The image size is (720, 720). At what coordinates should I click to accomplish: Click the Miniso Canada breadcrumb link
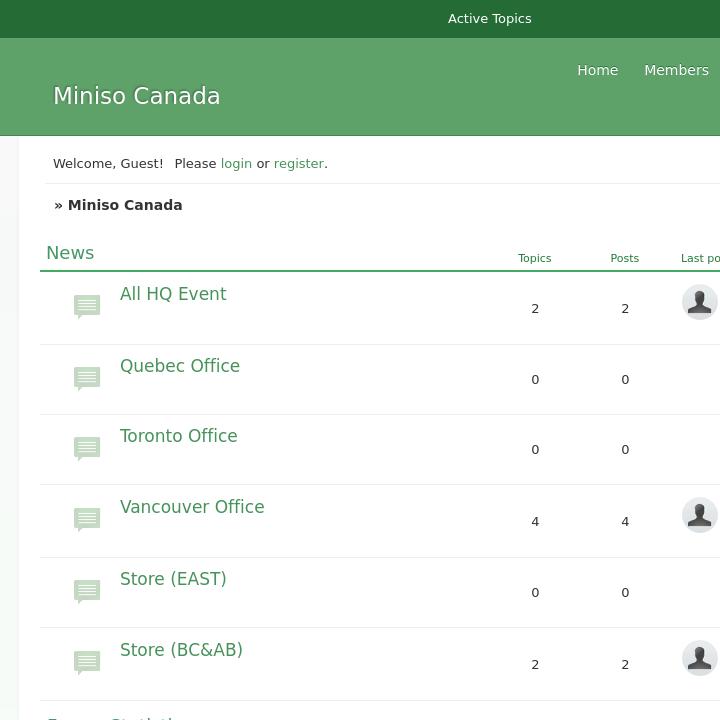[x=125, y=205]
